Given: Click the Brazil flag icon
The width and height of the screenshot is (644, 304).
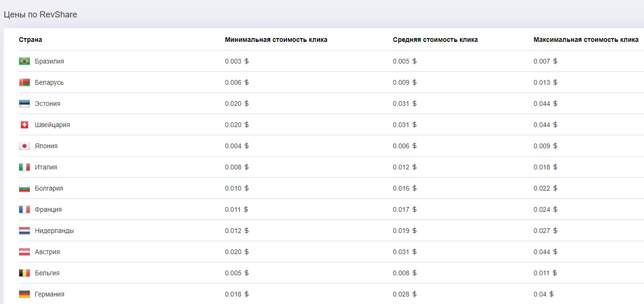Looking at the screenshot, I should click(x=24, y=61).
